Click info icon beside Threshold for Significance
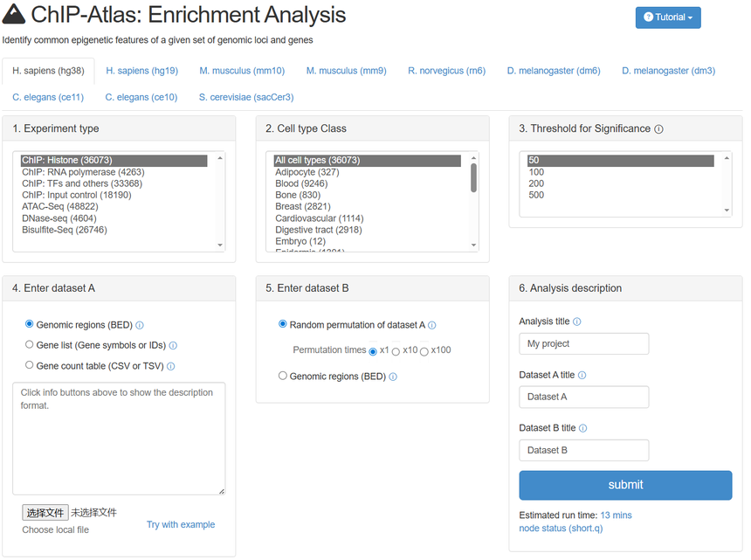Viewport: 751px width, 560px height. click(x=658, y=129)
